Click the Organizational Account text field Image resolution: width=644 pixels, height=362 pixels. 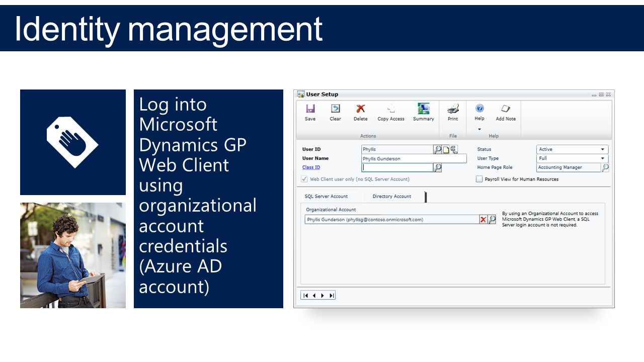coord(392,220)
